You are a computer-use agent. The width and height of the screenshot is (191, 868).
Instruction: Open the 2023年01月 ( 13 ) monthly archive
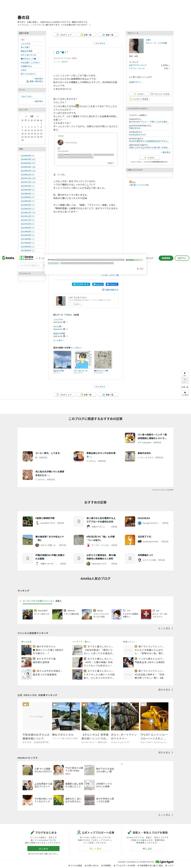point(28,213)
